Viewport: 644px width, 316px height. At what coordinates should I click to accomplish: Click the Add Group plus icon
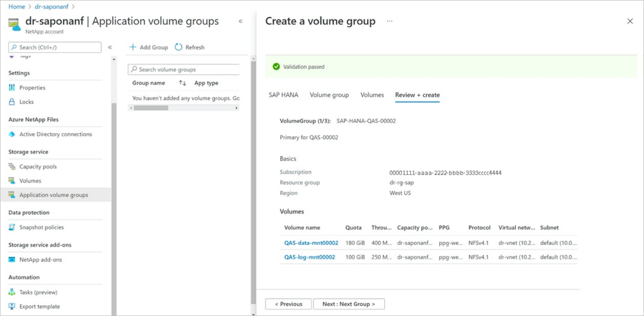(133, 47)
